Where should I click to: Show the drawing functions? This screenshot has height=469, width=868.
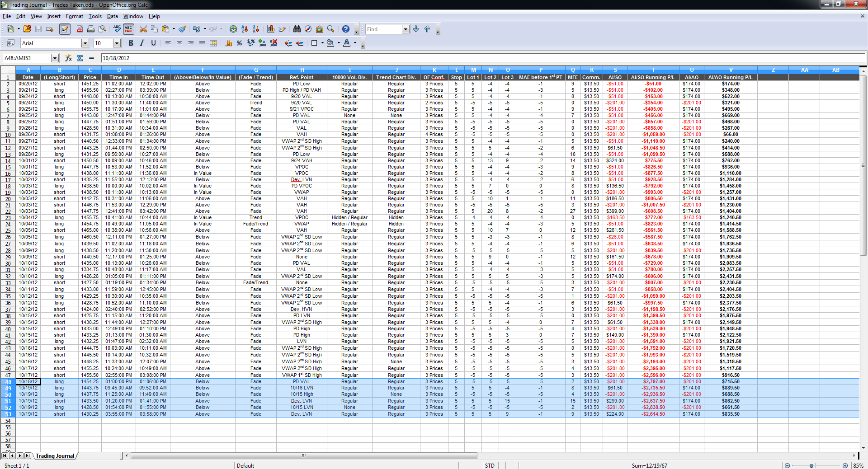pyautogui.click(x=282, y=29)
